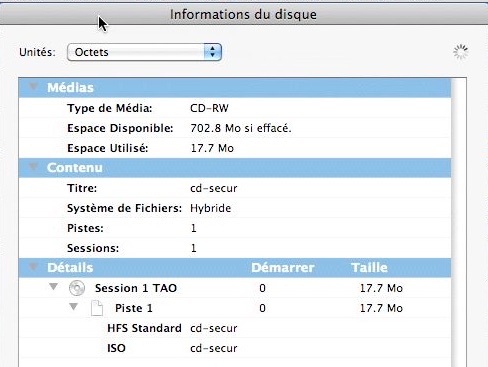The image size is (488, 367).
Task: Select the HFS Standard cd-secur row
Action: point(235,328)
